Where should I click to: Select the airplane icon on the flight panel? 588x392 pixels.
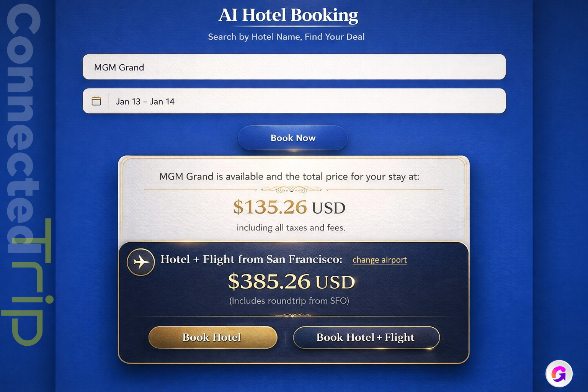(140, 261)
